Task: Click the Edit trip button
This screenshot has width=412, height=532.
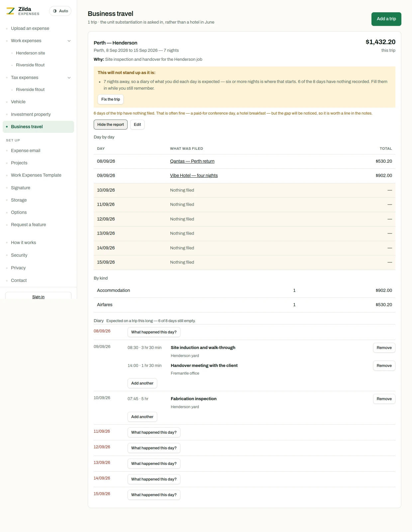Action: pos(138,125)
